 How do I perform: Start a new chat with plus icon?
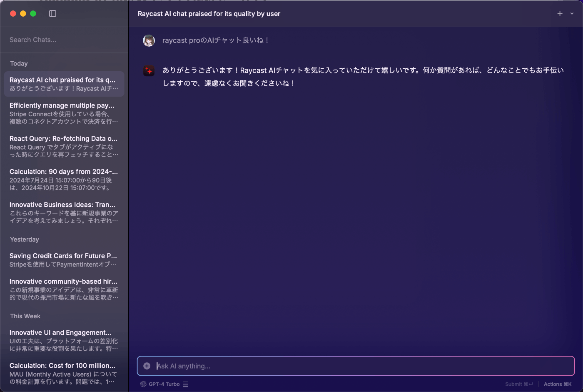click(560, 14)
